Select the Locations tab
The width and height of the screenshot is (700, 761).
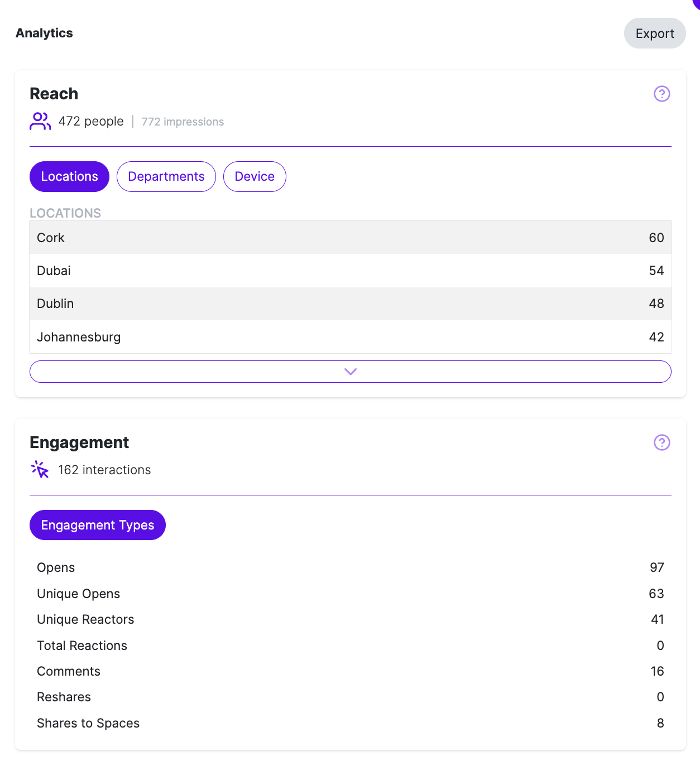[69, 176]
